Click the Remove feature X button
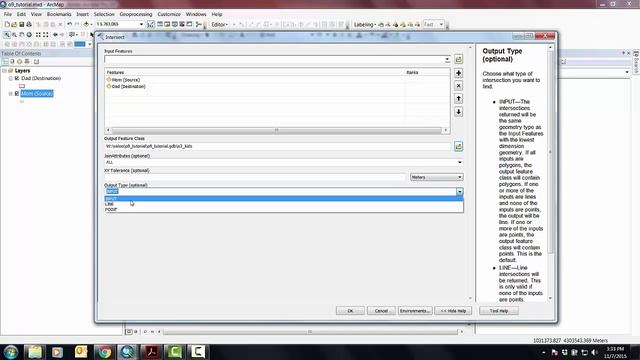640x360 pixels. tap(458, 86)
